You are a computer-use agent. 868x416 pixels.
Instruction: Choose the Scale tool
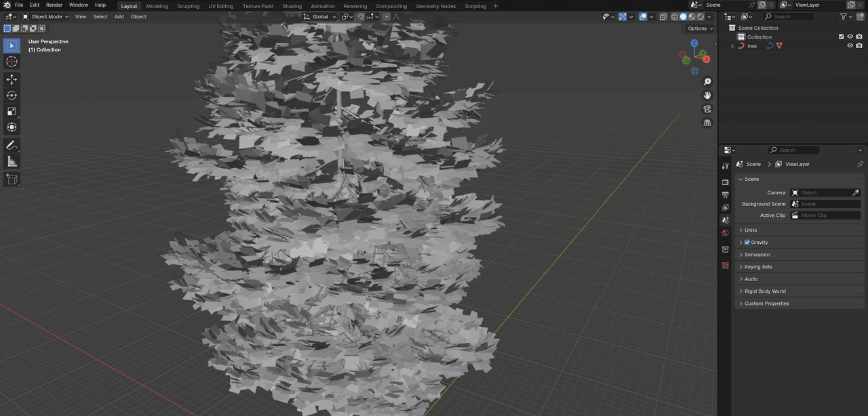12,111
